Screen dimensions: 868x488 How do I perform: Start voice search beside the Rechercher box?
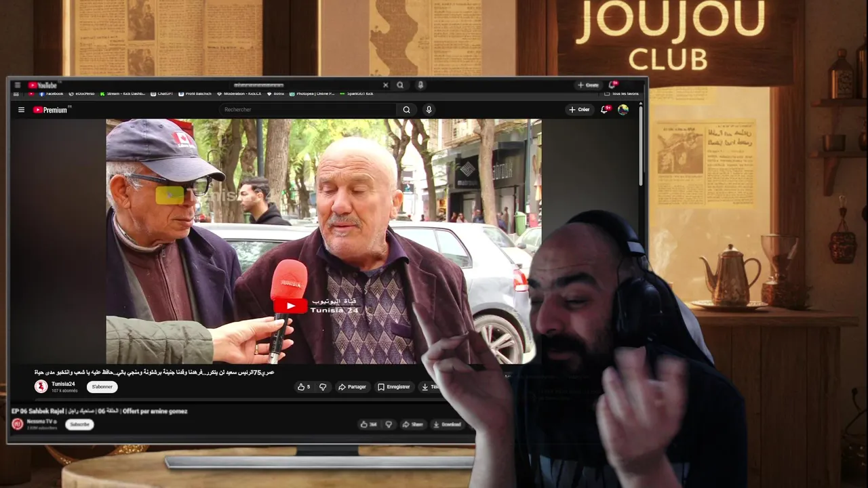pyautogui.click(x=429, y=110)
